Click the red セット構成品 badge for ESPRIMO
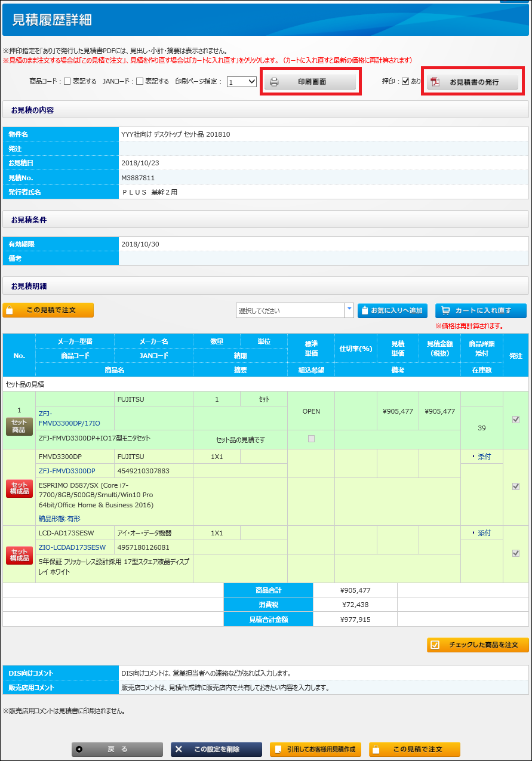The image size is (532, 761). (x=19, y=488)
